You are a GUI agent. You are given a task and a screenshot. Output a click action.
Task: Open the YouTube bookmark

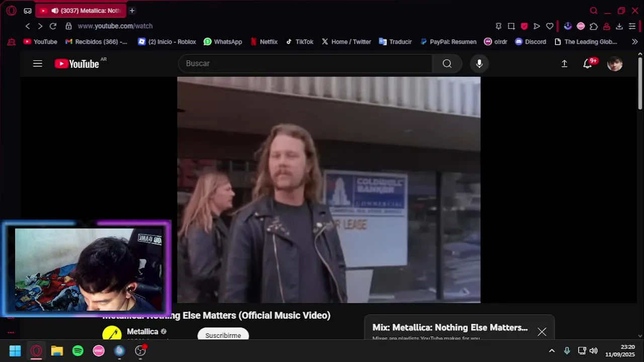(x=40, y=42)
